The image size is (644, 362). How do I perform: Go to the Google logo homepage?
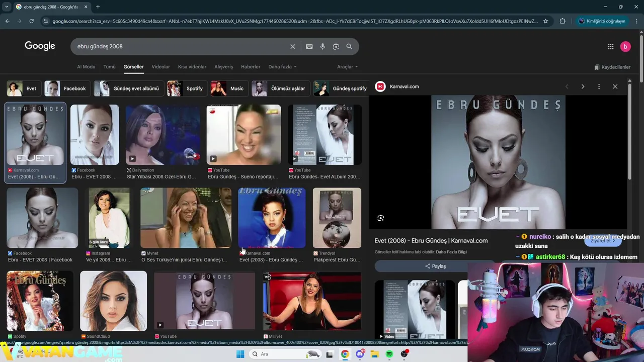point(40,46)
